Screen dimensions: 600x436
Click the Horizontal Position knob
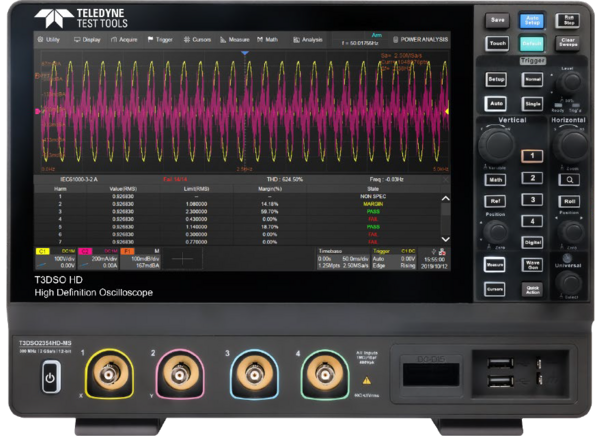571,232
